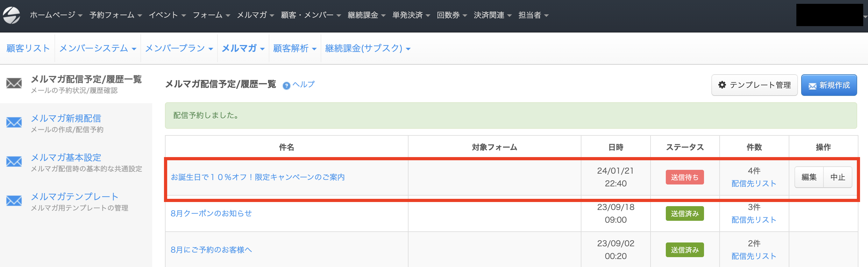Screen dimensions: 868x267
Task: Open the 8月クーポンのお知らせ mail link
Action: [211, 213]
